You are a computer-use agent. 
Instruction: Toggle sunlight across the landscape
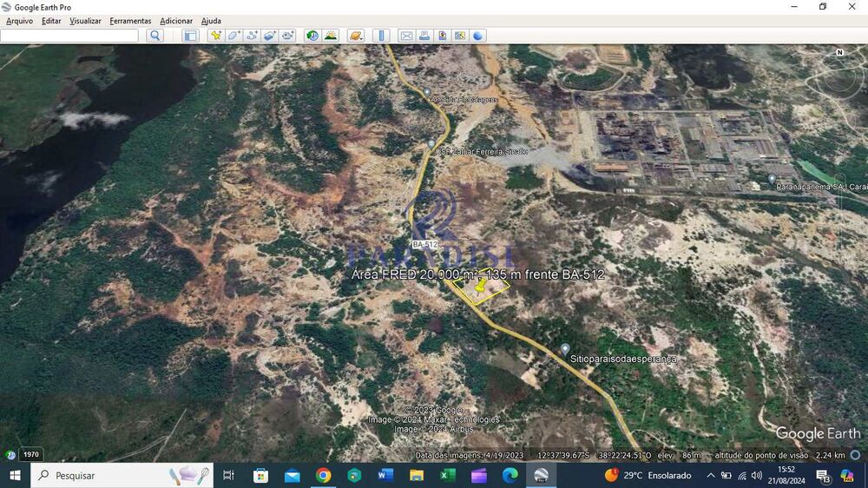click(x=331, y=36)
